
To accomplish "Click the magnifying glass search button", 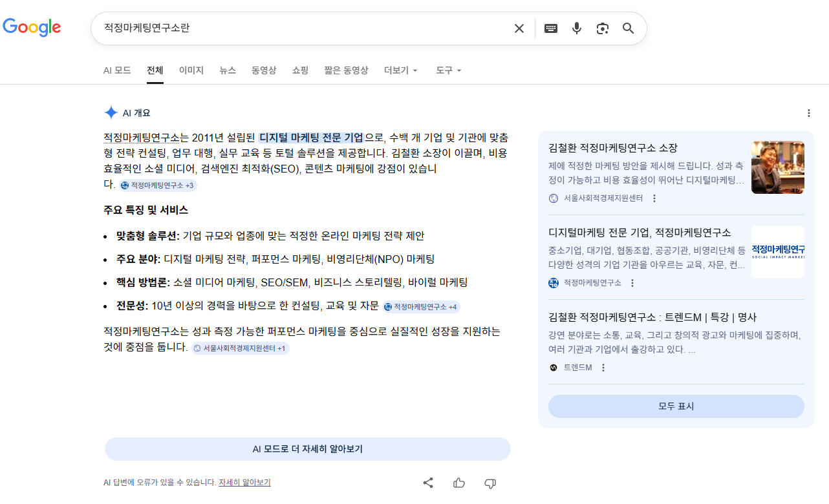I will 629,28.
